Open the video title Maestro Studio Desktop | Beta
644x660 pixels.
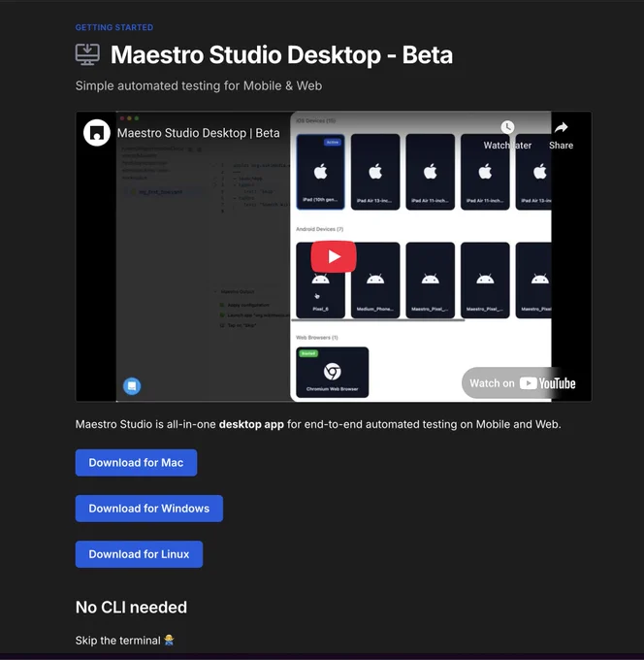[198, 133]
